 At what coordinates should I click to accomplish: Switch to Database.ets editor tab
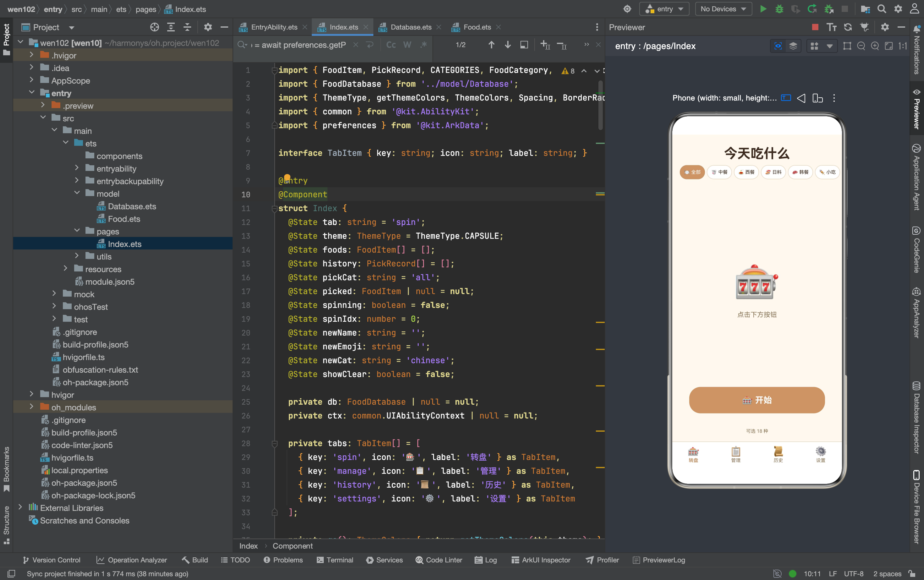tap(410, 27)
